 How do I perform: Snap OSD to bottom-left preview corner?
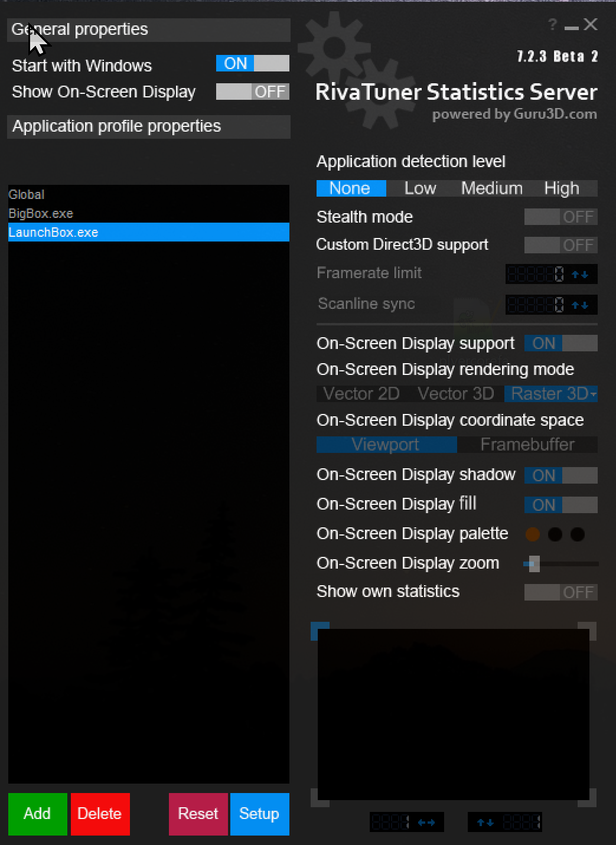tap(318, 802)
